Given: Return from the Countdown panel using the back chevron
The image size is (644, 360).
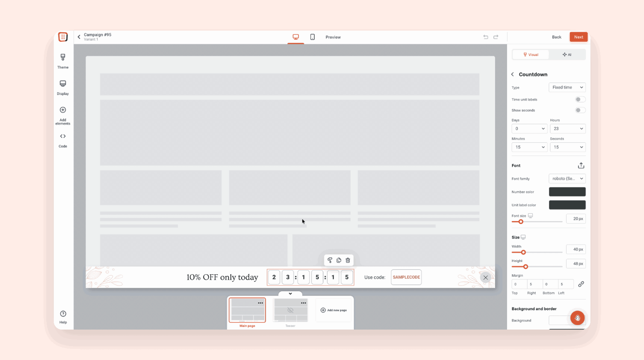Looking at the screenshot, I should pos(513,74).
